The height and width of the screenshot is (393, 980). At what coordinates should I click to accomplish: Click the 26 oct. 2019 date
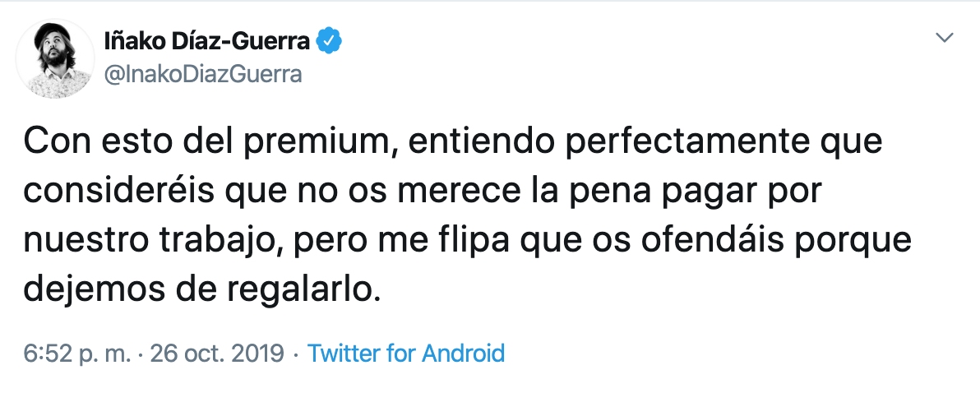pos(215,354)
